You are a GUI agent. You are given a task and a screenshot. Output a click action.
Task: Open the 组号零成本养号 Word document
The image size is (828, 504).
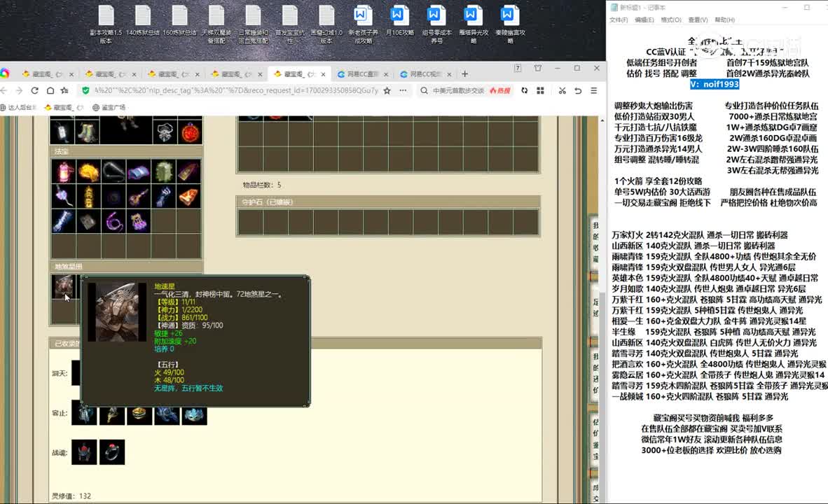click(436, 24)
